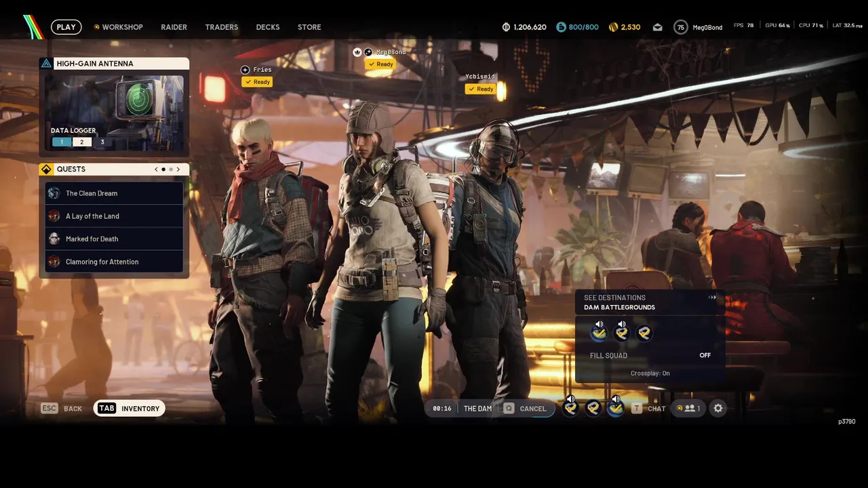Screen dimensions: 868x488
Task: Go to previous quests page arrow
Action: pyautogui.click(x=156, y=169)
